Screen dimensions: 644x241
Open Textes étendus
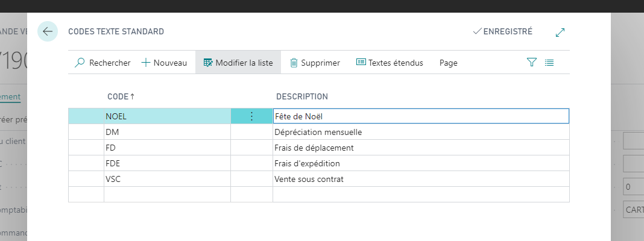point(390,63)
